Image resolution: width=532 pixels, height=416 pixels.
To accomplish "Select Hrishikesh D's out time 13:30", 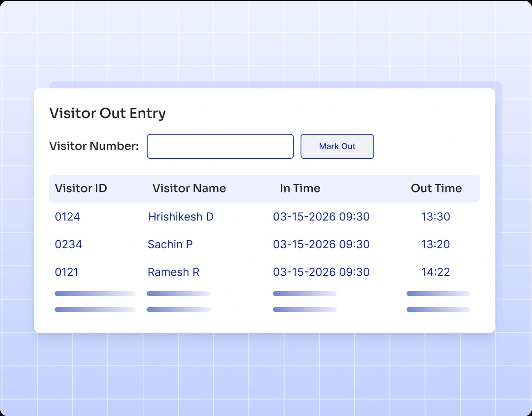I will point(436,217).
